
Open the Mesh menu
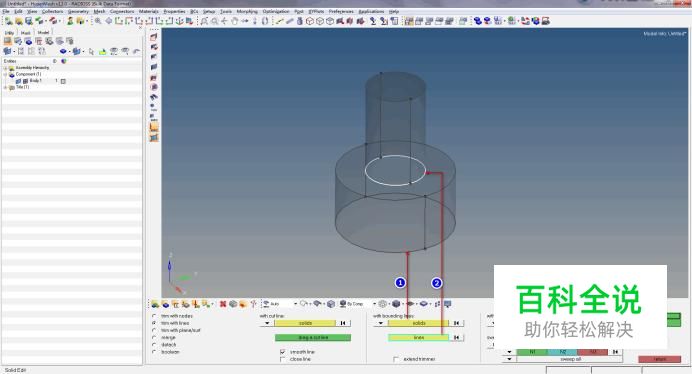pos(99,11)
